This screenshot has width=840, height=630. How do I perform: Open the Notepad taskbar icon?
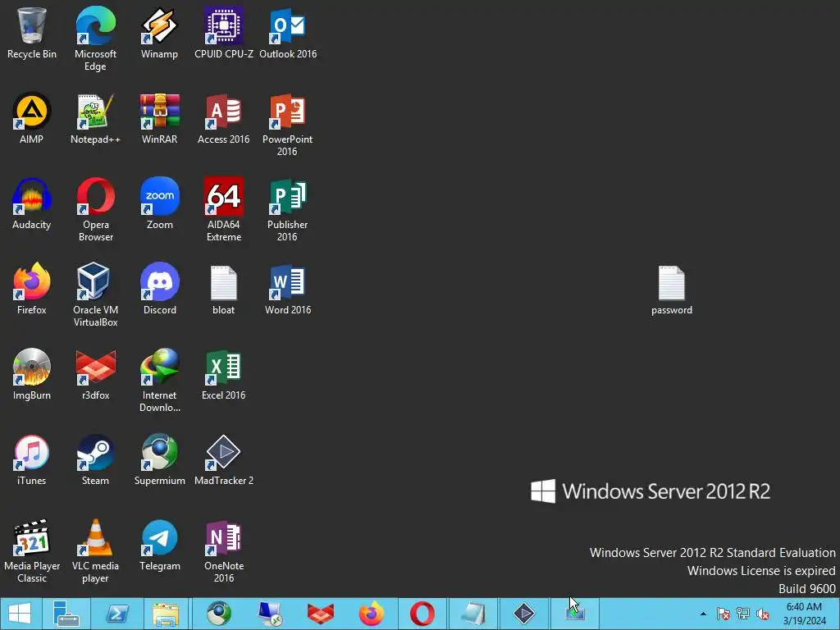tap(473, 614)
